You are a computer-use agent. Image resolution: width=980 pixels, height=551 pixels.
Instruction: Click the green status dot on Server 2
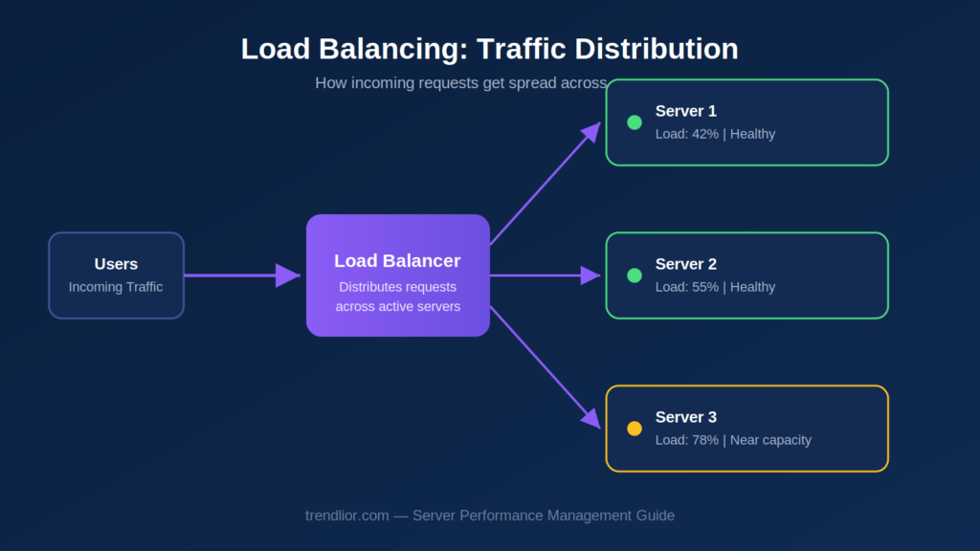635,275
